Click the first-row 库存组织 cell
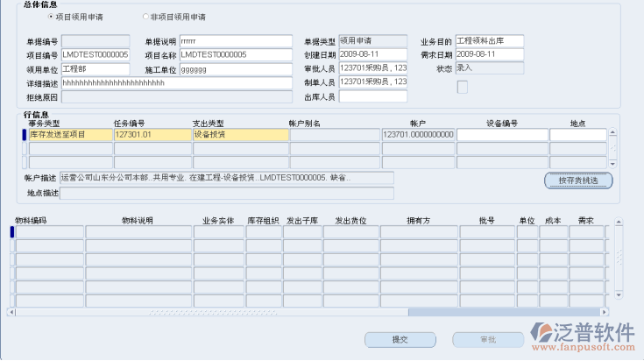The height and width of the screenshot is (361, 644). click(264, 231)
